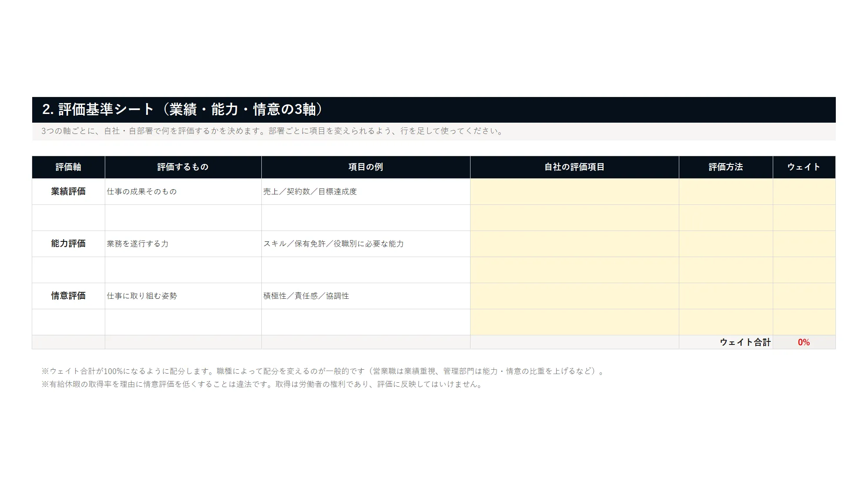Select the 評価方法 column header
Screen dimensions: 868x488
(x=726, y=167)
